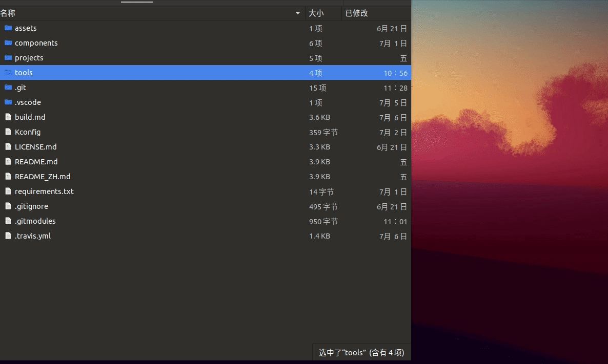Click the requirements.txt file icon

click(x=8, y=191)
